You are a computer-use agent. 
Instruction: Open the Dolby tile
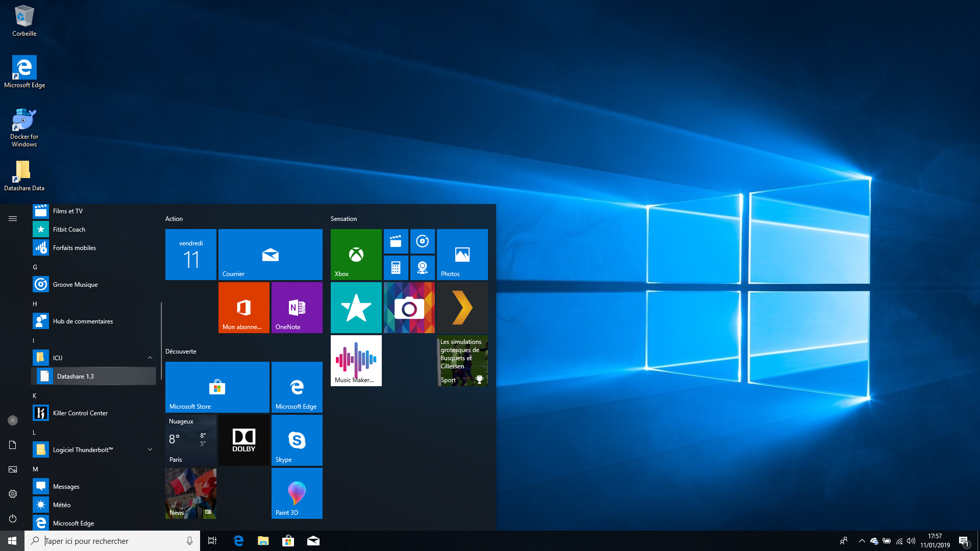click(x=243, y=440)
